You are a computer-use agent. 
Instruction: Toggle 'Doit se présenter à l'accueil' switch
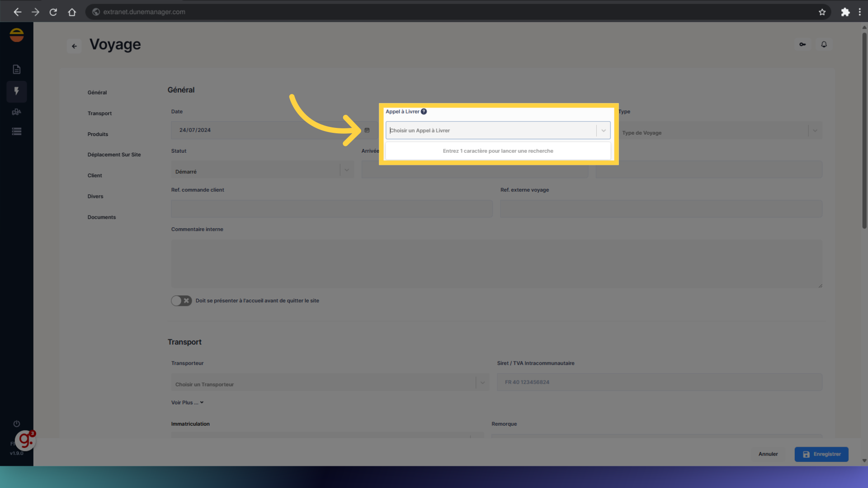[x=181, y=300]
